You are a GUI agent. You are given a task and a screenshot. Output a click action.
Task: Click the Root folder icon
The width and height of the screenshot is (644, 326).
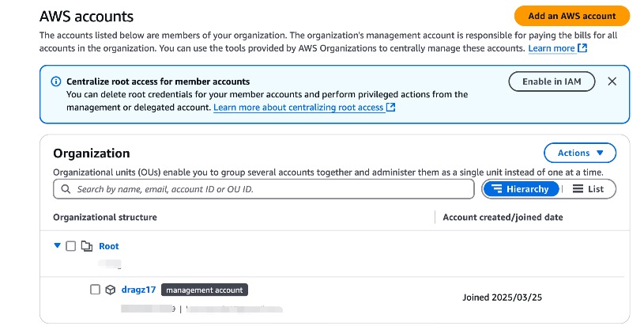[87, 246]
